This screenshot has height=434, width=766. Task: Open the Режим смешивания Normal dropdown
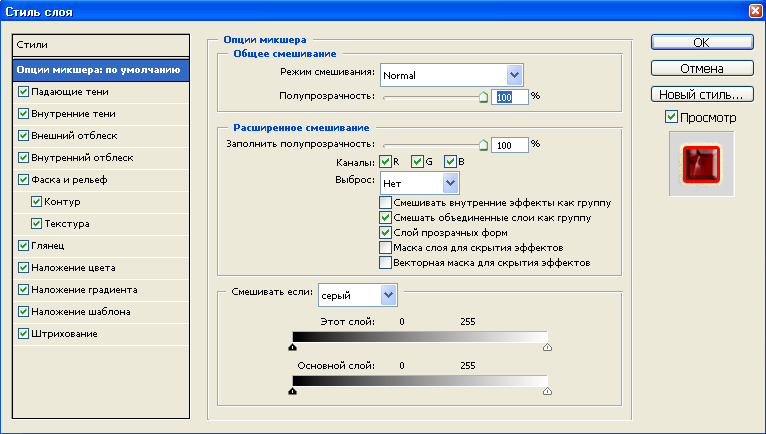(x=451, y=75)
